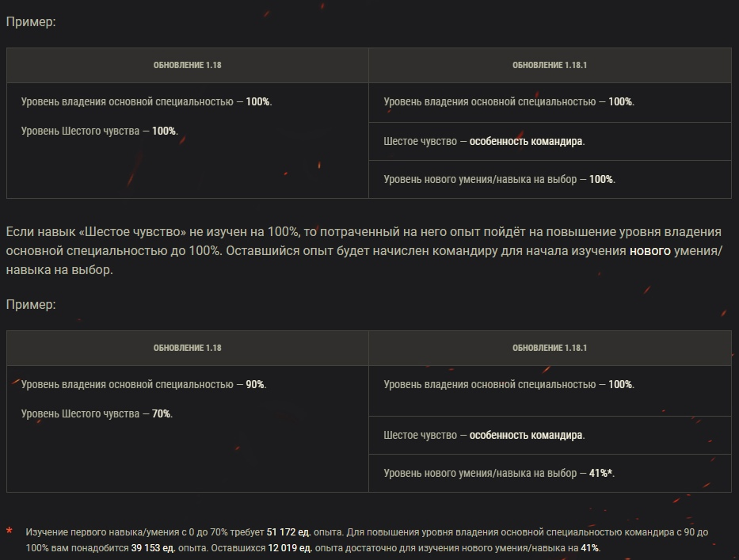This screenshot has width=739, height=560.
Task: Click the 'основной специальностью — 90%' line
Action: coord(143,384)
